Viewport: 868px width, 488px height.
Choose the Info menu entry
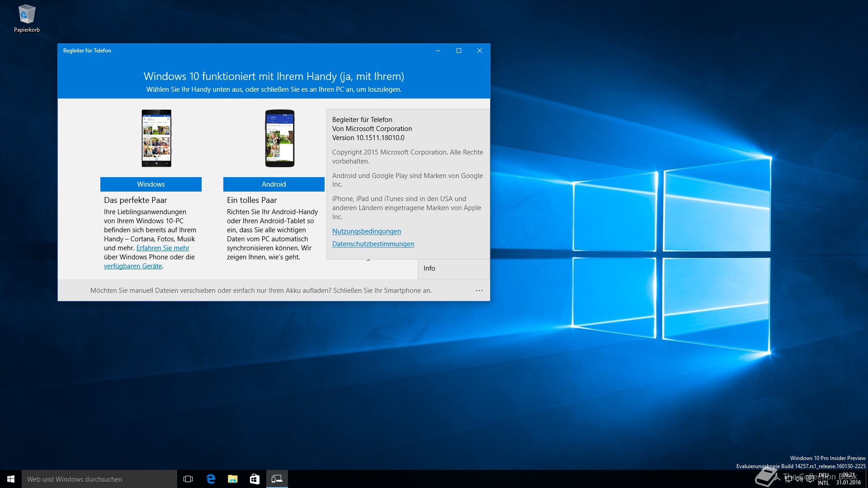pos(454,268)
